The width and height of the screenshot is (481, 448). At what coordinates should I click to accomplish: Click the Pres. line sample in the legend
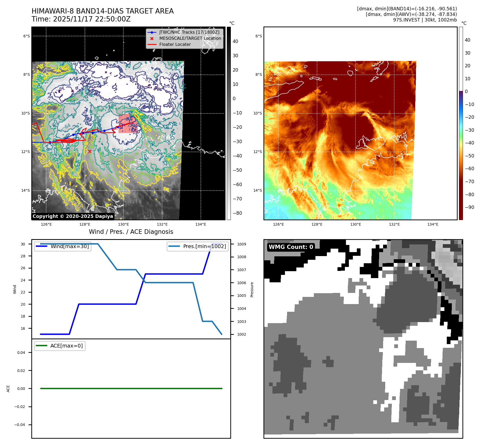[x=174, y=246]
